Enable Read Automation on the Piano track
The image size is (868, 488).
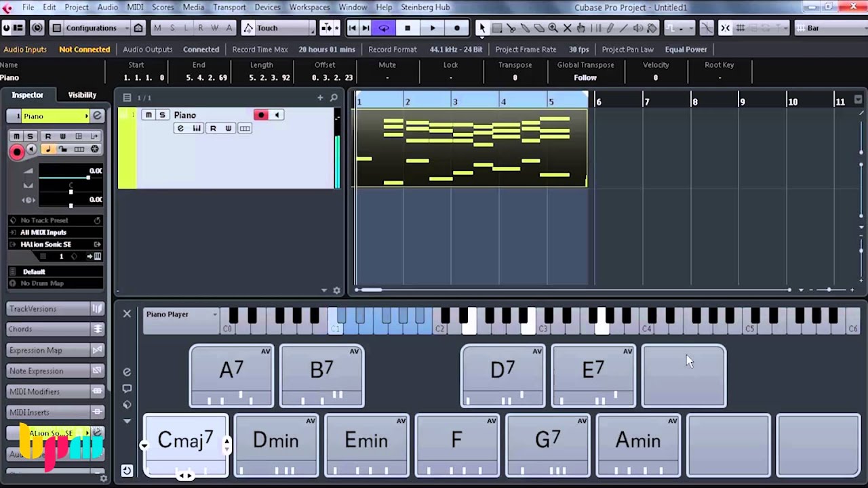click(213, 129)
